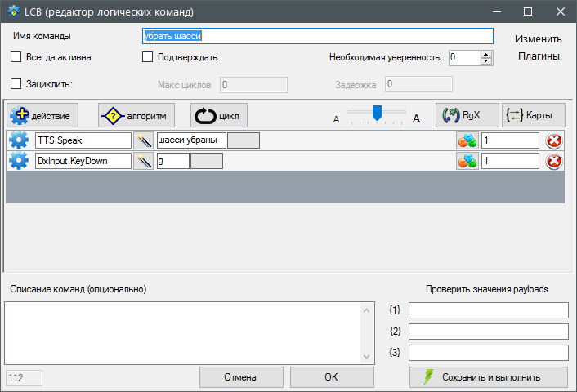Image resolution: width=577 pixels, height=392 pixels.
Task: Confirm with the OK button
Action: tap(332, 377)
